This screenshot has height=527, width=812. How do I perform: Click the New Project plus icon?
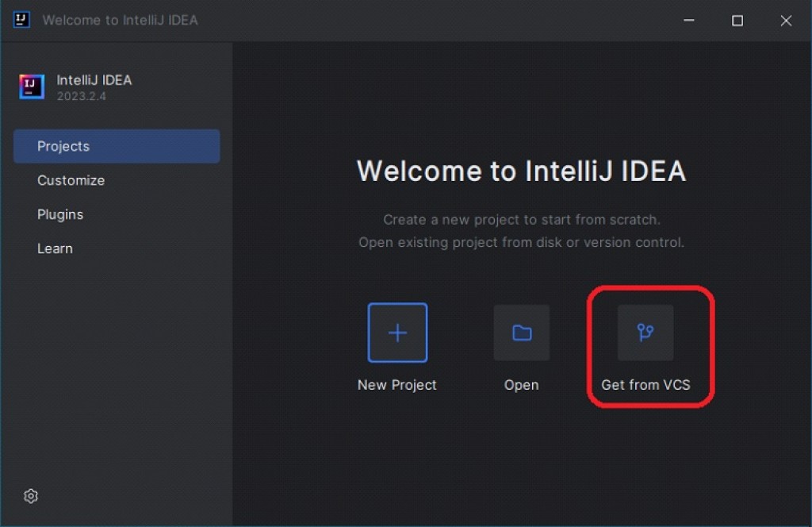pos(396,333)
